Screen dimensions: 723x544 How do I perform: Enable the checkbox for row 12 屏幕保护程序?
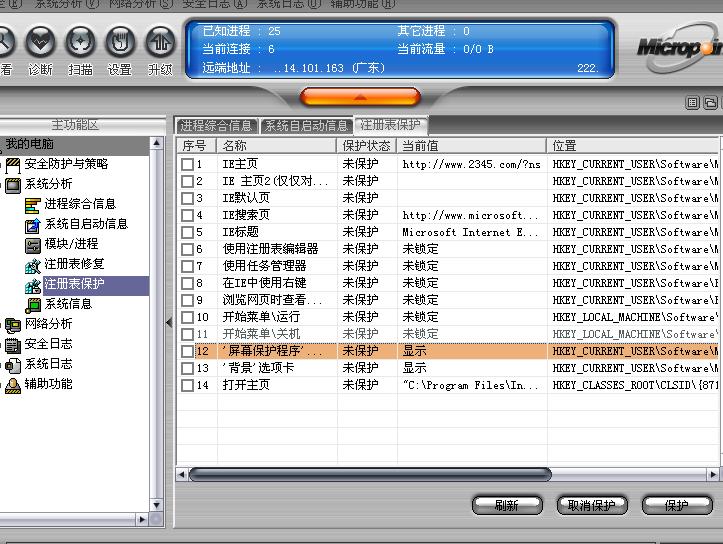pyautogui.click(x=187, y=351)
